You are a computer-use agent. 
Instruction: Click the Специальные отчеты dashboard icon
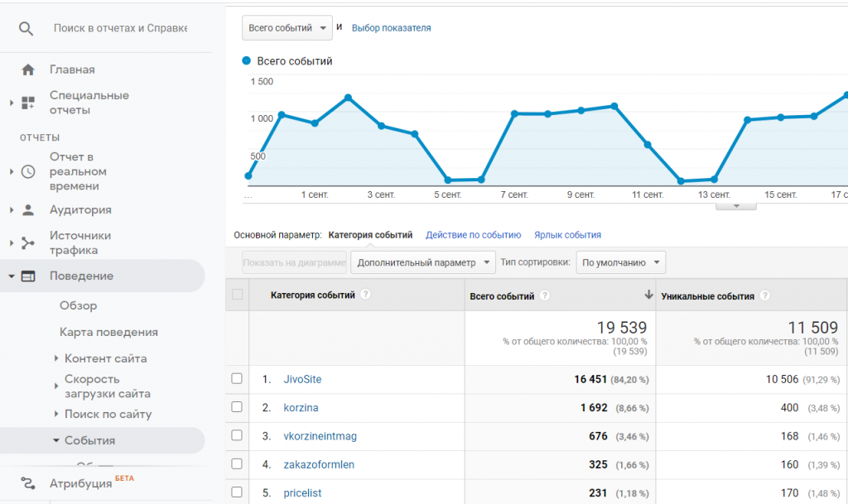28,103
